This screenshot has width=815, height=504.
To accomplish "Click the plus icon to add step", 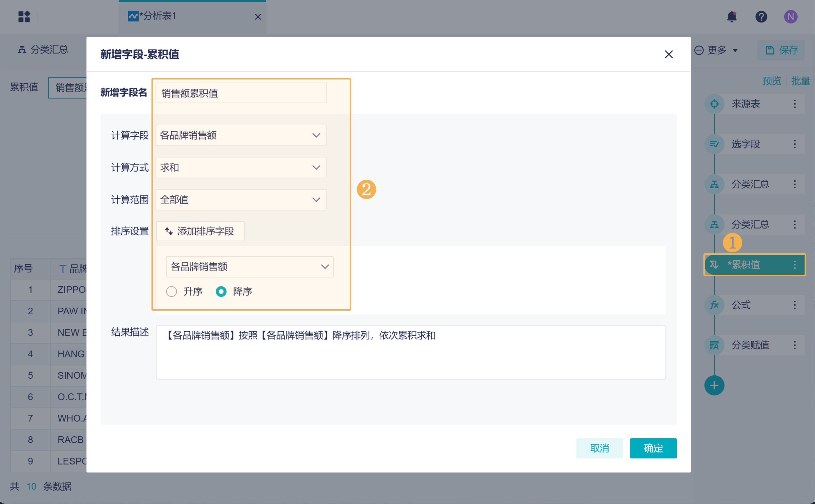I will coord(714,385).
